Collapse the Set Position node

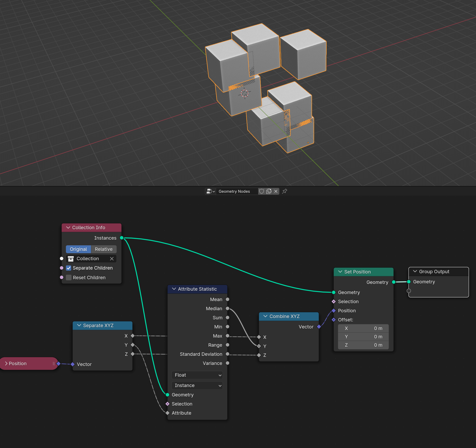(x=340, y=272)
